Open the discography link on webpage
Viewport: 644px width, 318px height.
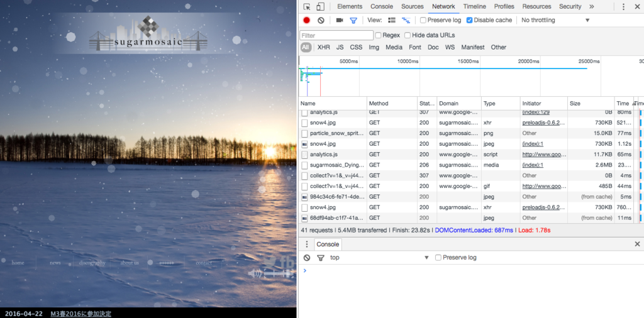pos(92,263)
